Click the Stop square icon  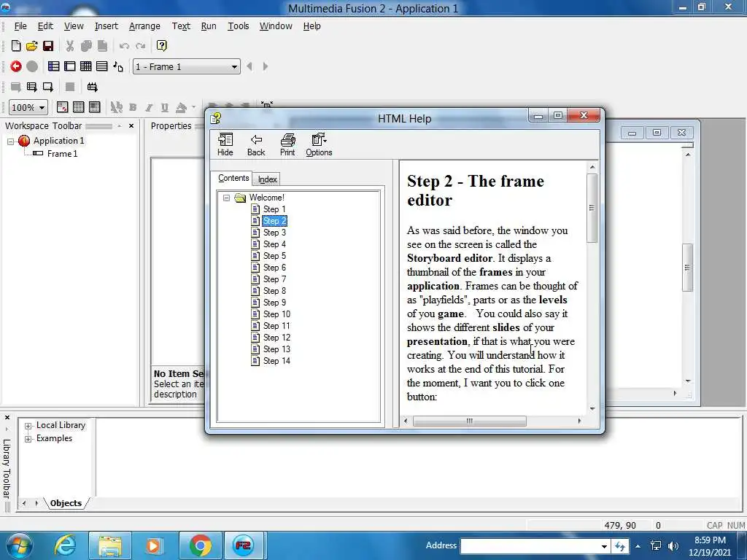click(x=70, y=87)
